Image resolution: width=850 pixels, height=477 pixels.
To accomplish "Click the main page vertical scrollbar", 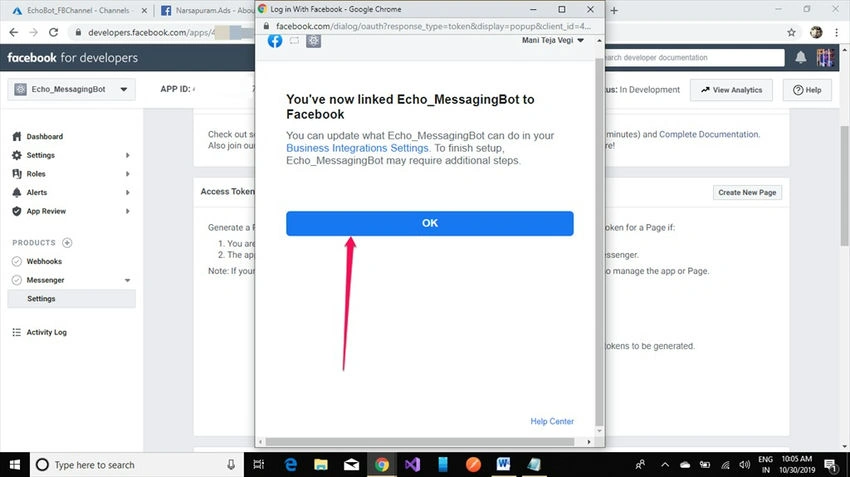I will coord(845,185).
